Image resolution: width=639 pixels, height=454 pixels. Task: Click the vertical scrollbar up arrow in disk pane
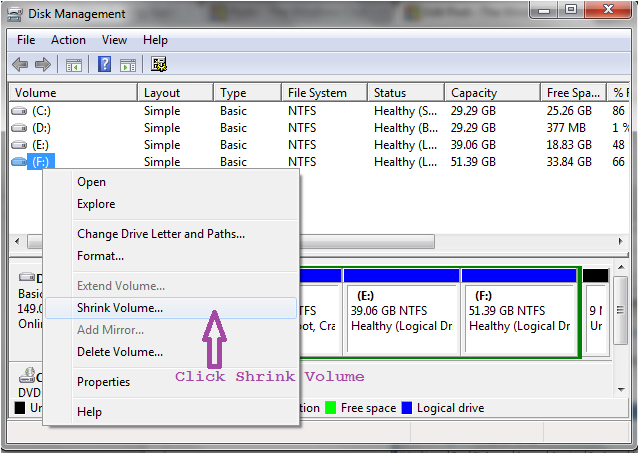[x=621, y=268]
